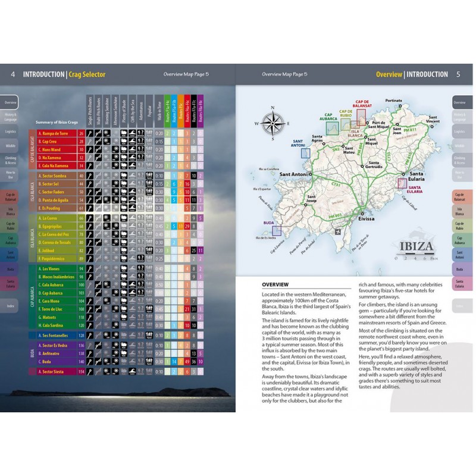
Task: Click the Ibiza scale bar logo
Action: click(x=416, y=249)
